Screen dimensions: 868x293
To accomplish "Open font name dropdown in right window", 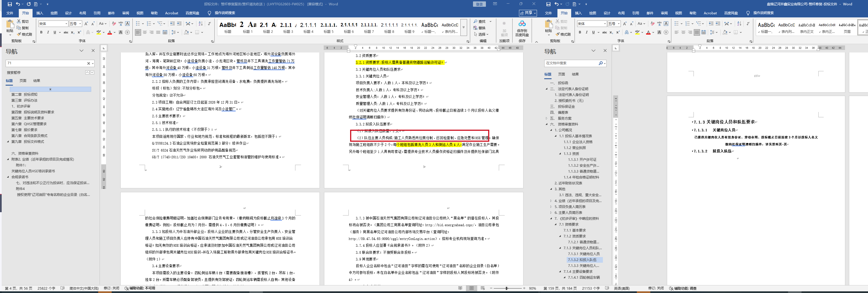I will (x=605, y=24).
